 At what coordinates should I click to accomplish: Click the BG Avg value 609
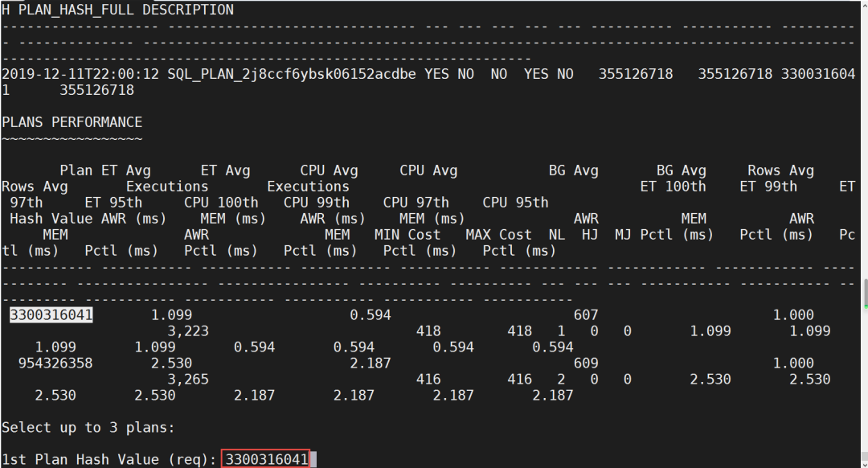coord(586,363)
